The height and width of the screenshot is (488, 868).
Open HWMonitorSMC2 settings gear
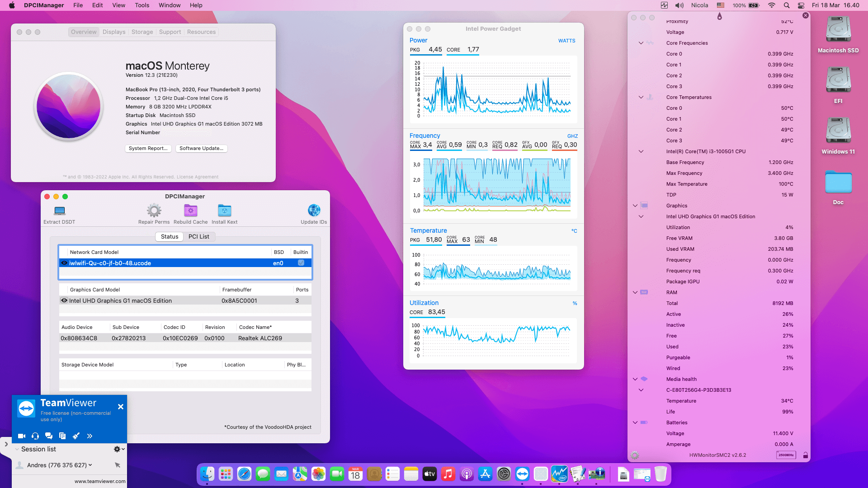click(x=635, y=455)
